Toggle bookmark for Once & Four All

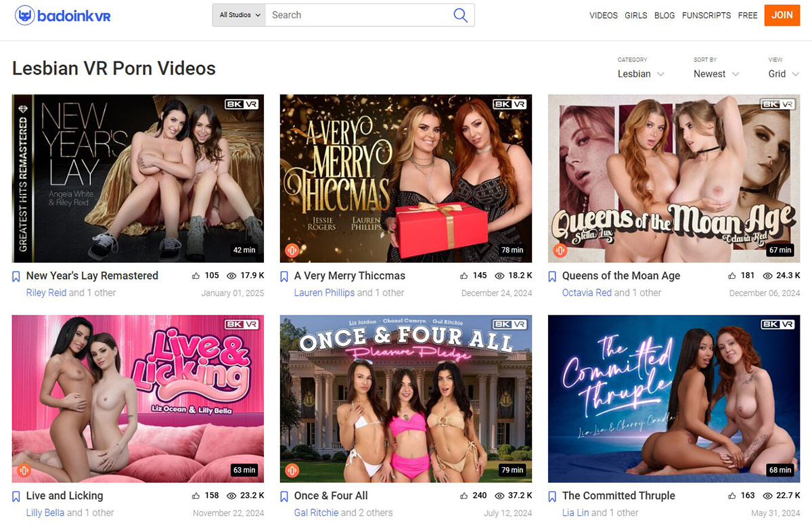(285, 496)
